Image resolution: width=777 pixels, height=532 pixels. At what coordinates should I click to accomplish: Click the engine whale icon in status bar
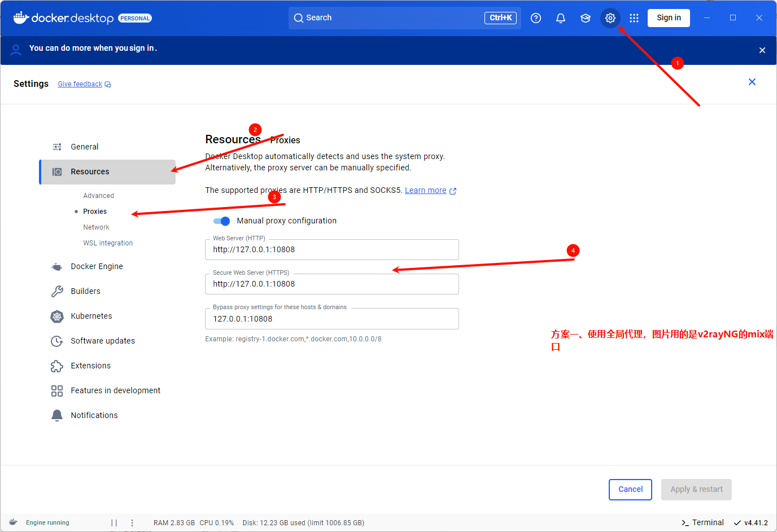tap(14, 522)
